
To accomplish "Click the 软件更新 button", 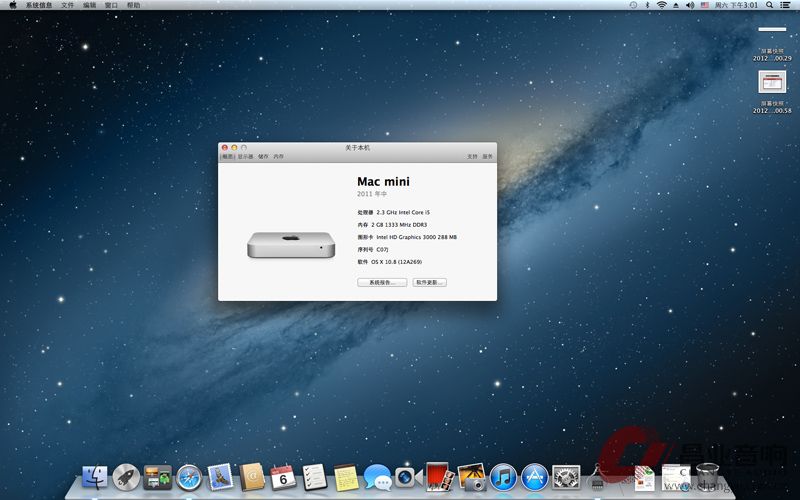I will (x=430, y=282).
